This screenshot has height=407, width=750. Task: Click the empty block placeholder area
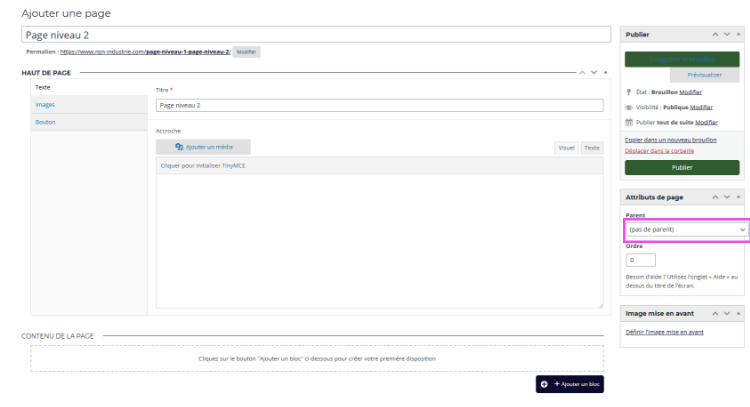(x=317, y=358)
